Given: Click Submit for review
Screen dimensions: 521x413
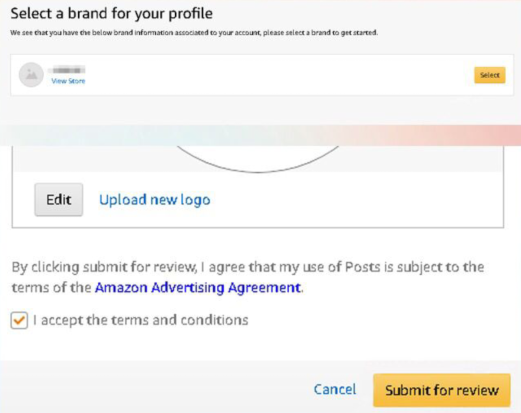Looking at the screenshot, I should click(x=442, y=390).
